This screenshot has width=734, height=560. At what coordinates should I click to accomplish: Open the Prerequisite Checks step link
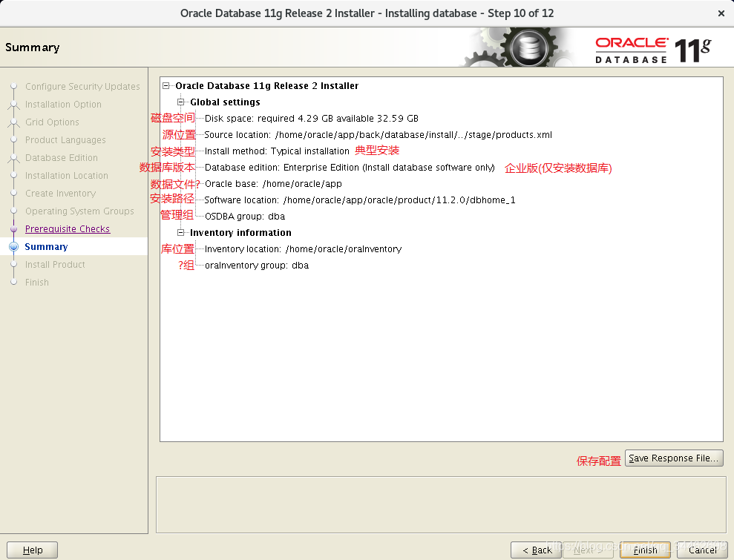click(x=68, y=228)
